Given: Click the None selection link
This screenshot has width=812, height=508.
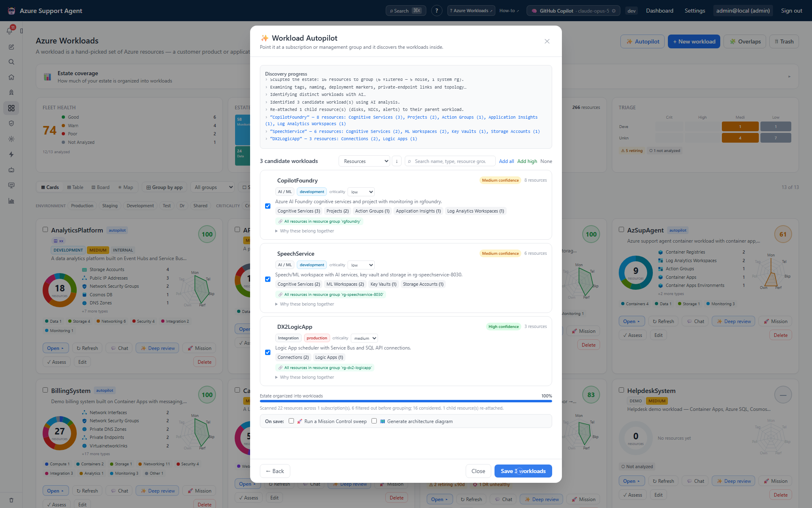Looking at the screenshot, I should point(546,161).
